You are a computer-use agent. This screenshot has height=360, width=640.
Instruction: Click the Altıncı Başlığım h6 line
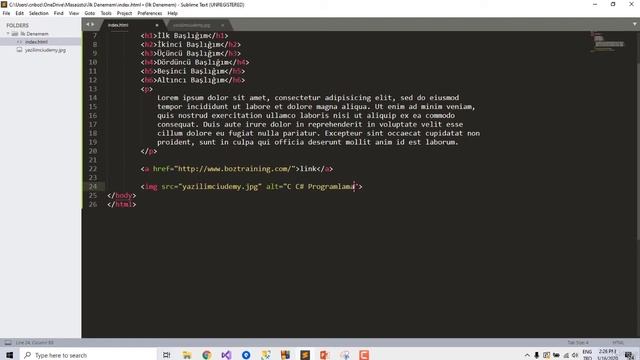point(193,80)
